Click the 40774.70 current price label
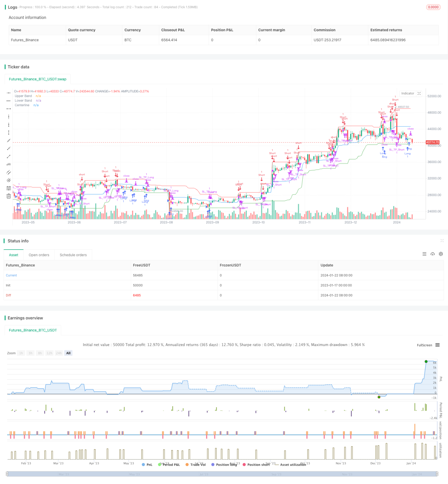The image size is (448, 484). point(432,142)
